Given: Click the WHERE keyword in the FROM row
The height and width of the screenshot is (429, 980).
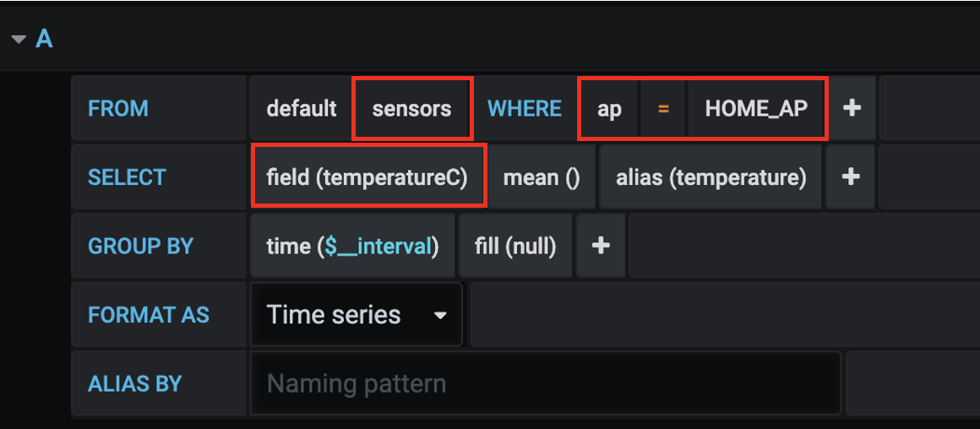Looking at the screenshot, I should (525, 108).
